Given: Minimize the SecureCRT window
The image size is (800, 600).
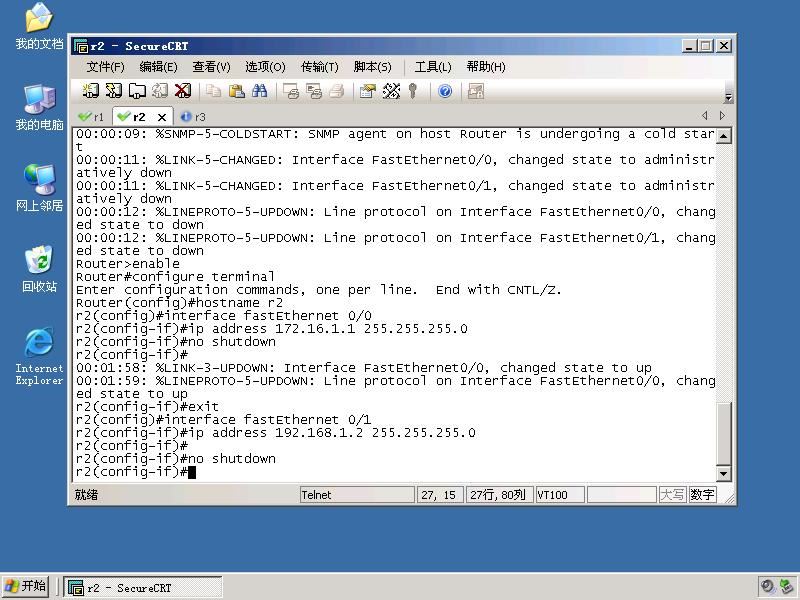Looking at the screenshot, I should tap(689, 46).
